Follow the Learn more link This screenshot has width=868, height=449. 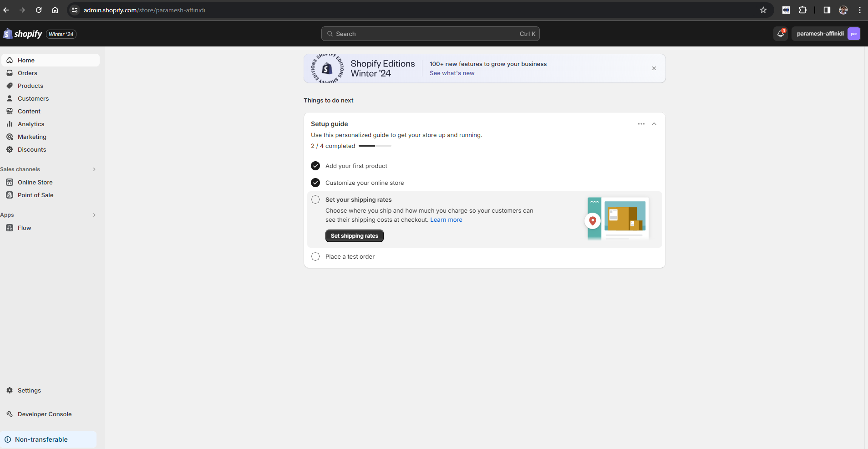coord(446,219)
